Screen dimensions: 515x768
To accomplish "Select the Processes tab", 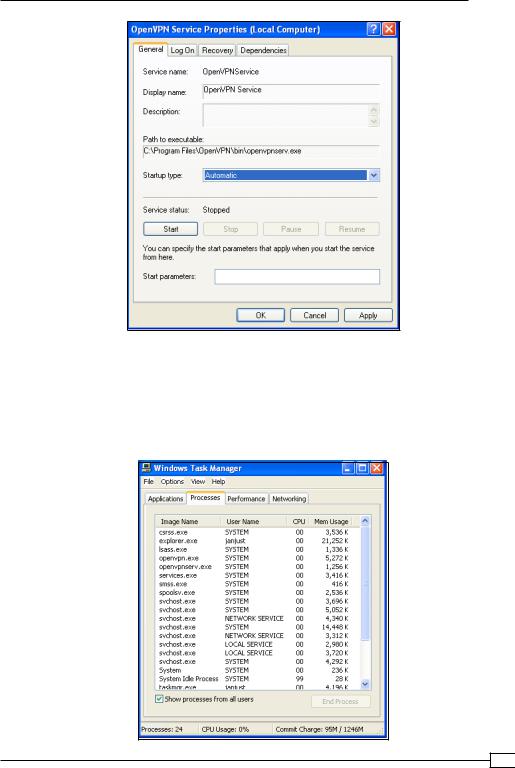I will tap(205, 498).
